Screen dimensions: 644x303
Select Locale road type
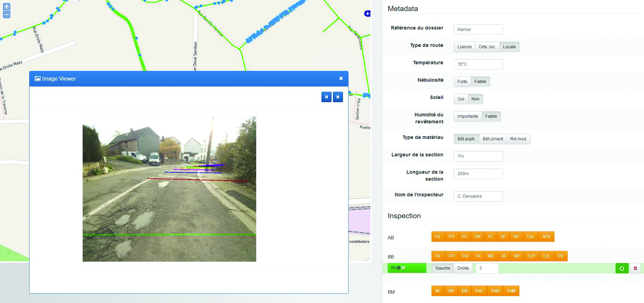click(x=509, y=47)
